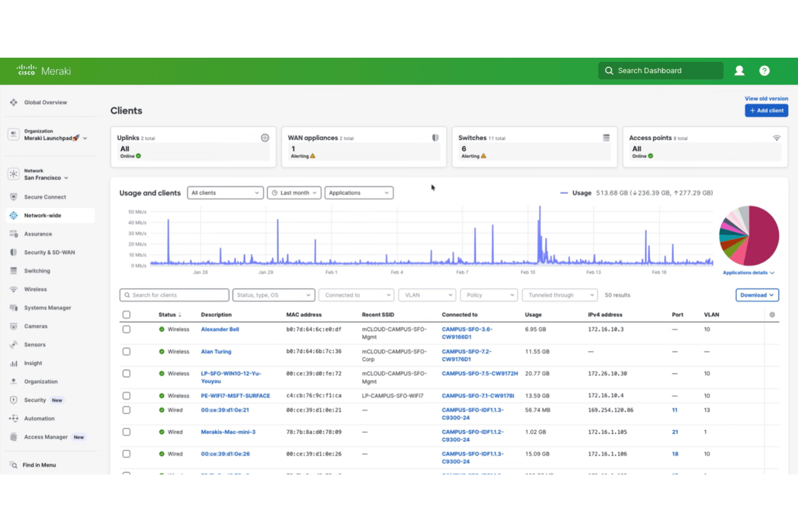The image size is (798, 532).
Task: Click the Network-wide sidebar icon
Action: click(x=13, y=216)
